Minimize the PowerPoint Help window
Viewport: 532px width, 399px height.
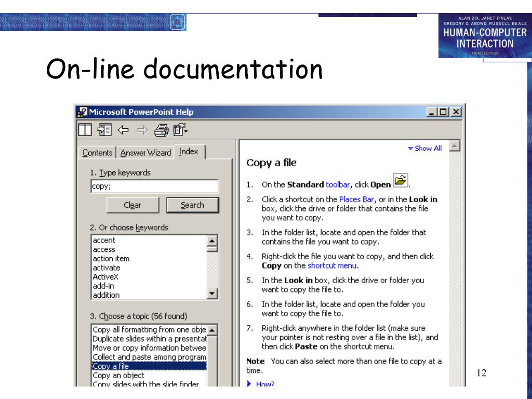click(431, 112)
